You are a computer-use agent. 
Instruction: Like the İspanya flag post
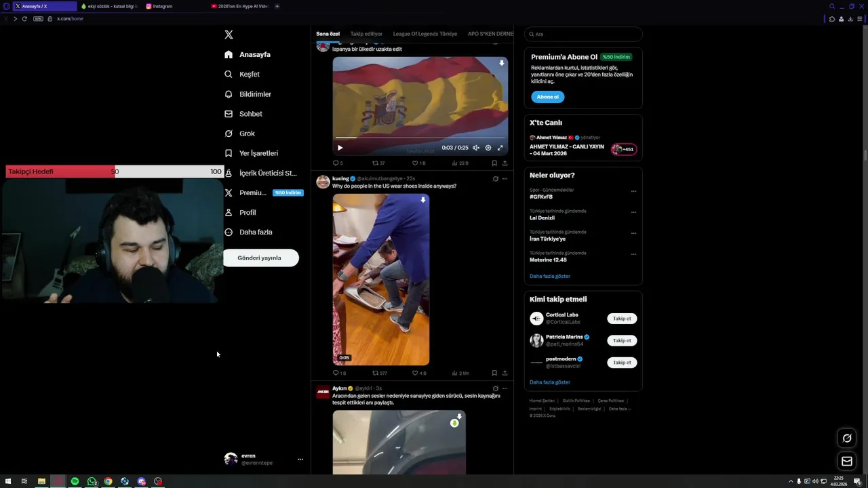pyautogui.click(x=418, y=163)
